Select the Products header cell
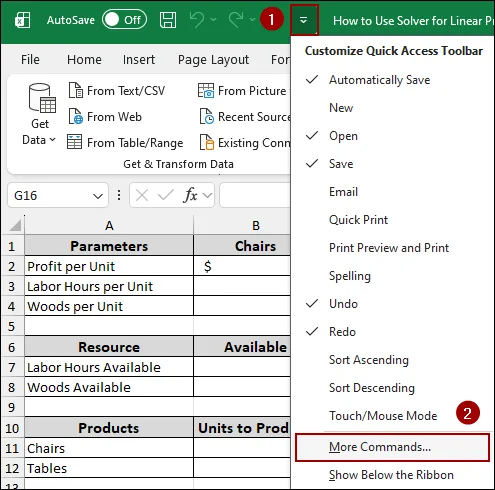 tap(109, 428)
